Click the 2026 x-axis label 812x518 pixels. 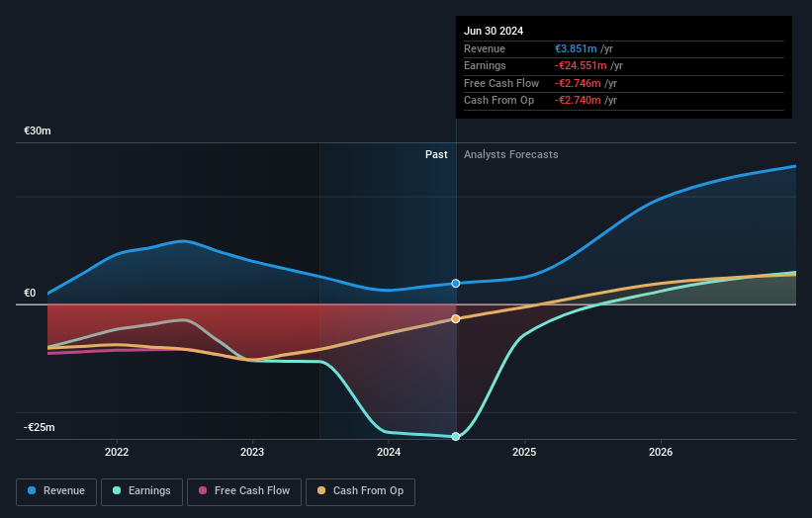pos(661,452)
